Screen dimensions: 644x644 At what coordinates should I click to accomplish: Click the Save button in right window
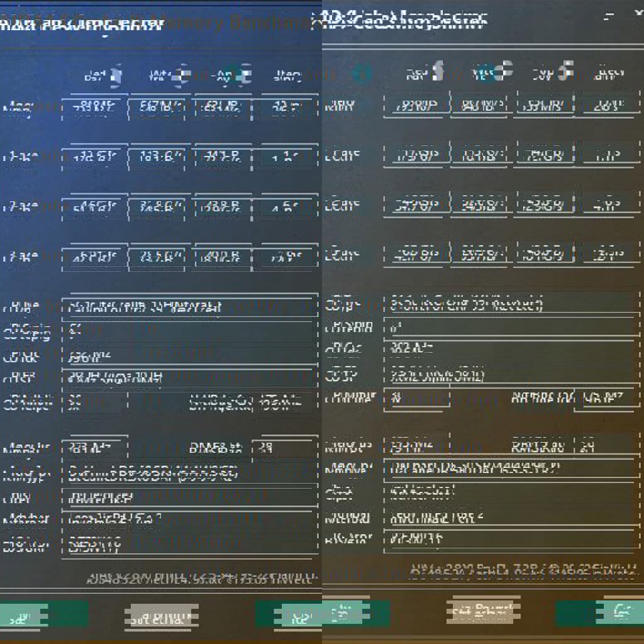355,613
